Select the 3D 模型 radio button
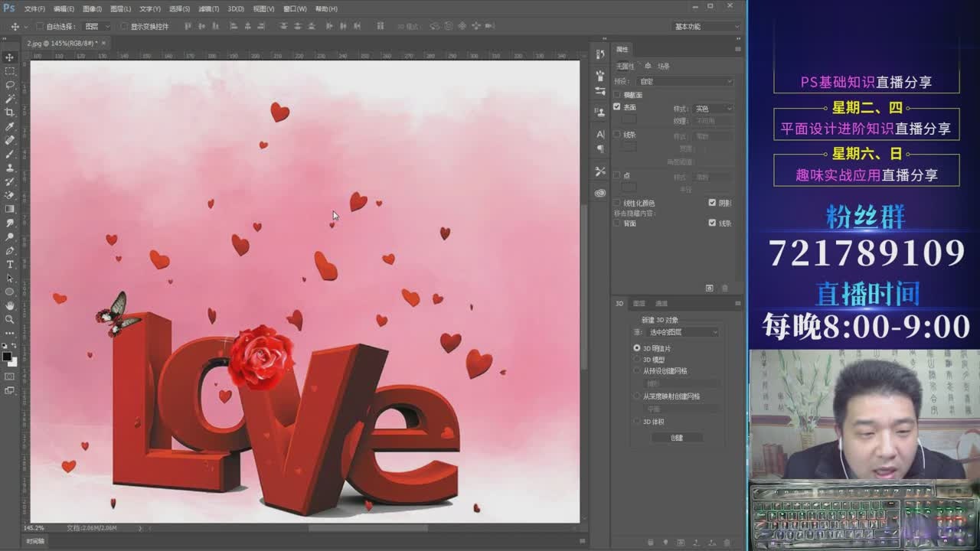Viewport: 980px width, 551px height. (637, 360)
